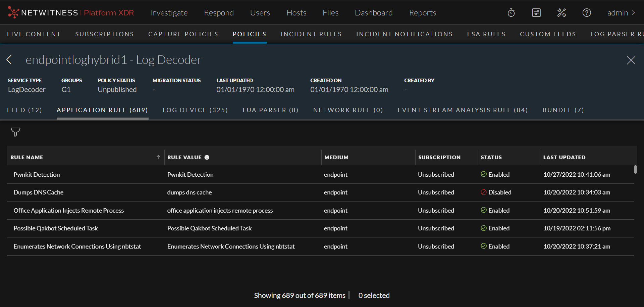Image resolution: width=644 pixels, height=307 pixels.
Task: Open the help question mark icon
Action: tap(587, 12)
